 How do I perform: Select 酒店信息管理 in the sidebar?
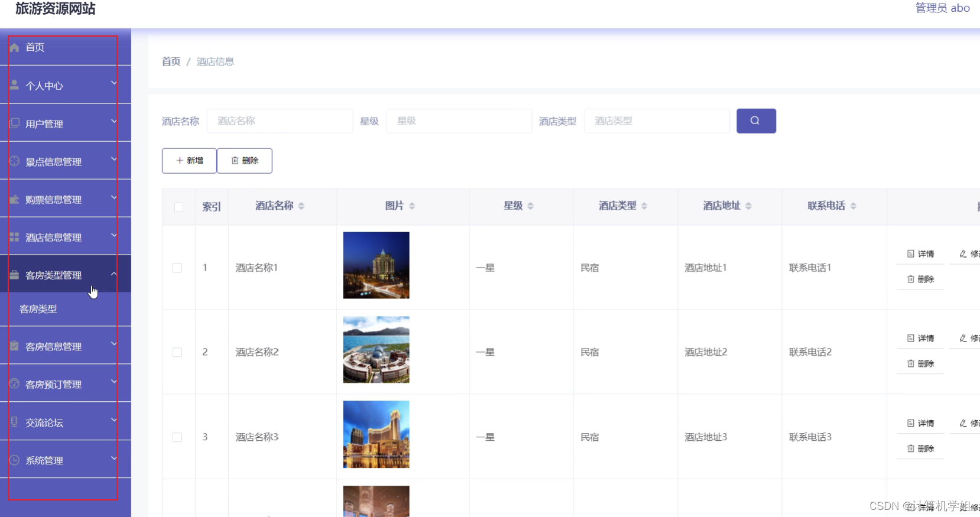click(x=66, y=237)
